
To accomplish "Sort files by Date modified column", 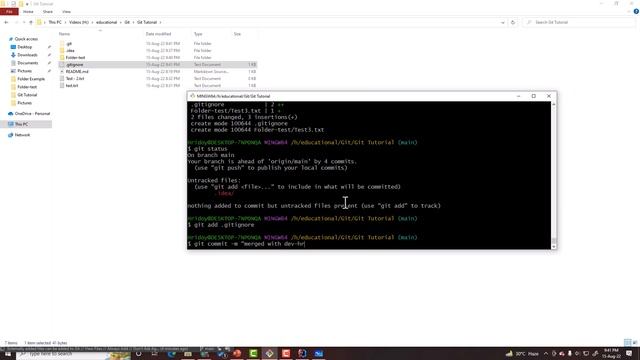I will 158,34.
